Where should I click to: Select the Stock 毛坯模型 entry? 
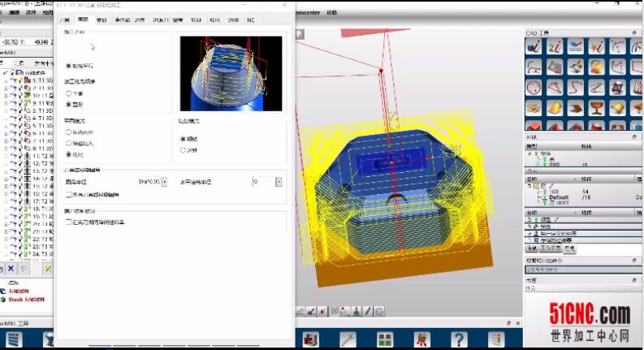coord(28,299)
